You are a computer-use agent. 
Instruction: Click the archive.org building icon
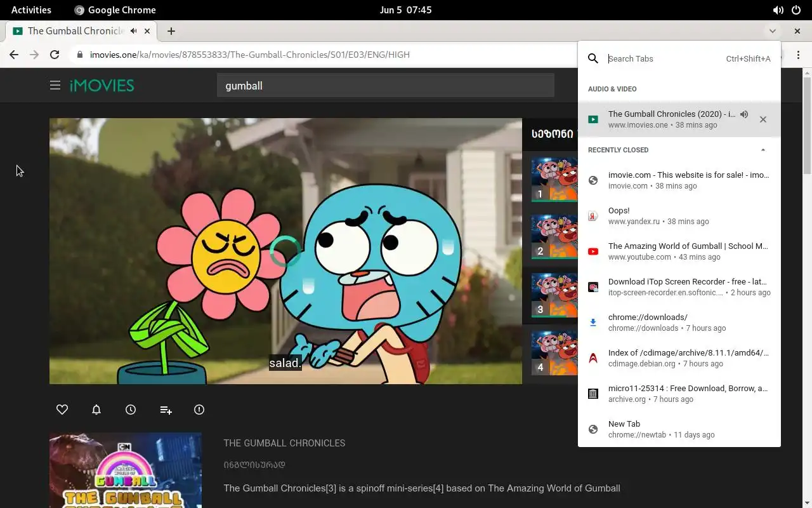pyautogui.click(x=593, y=394)
